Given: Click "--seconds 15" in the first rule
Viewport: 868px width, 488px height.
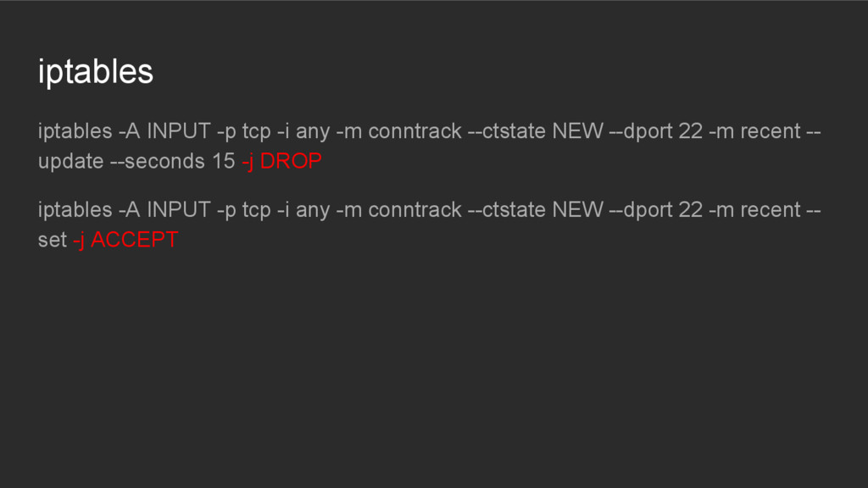Looking at the screenshot, I should click(173, 162).
